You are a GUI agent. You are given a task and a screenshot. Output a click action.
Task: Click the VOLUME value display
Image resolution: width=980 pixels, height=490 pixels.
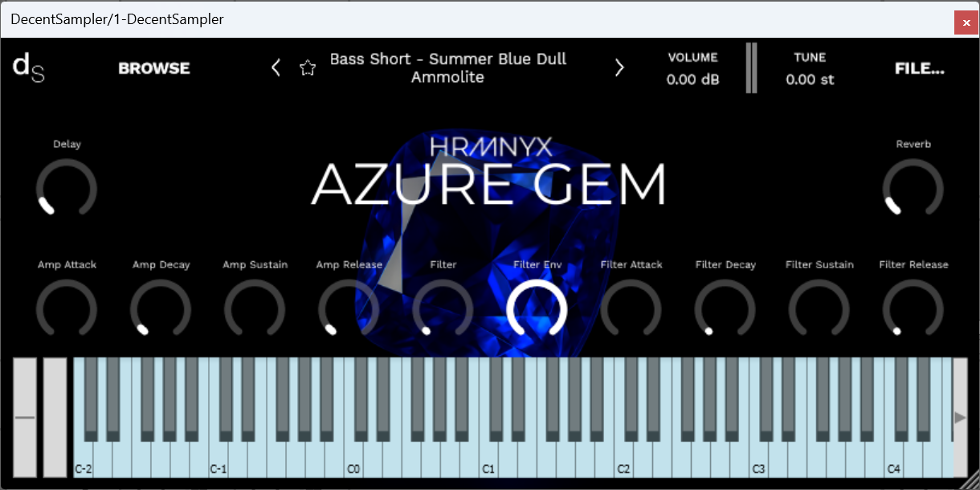pos(692,79)
